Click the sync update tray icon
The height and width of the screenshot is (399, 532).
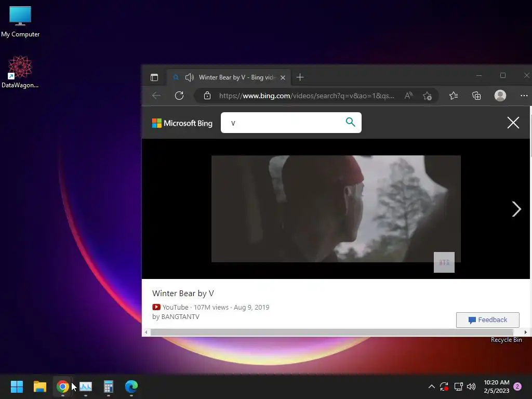pos(444,387)
